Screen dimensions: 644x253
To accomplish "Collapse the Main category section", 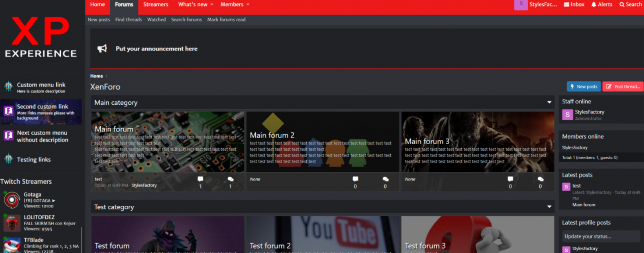I will point(549,102).
